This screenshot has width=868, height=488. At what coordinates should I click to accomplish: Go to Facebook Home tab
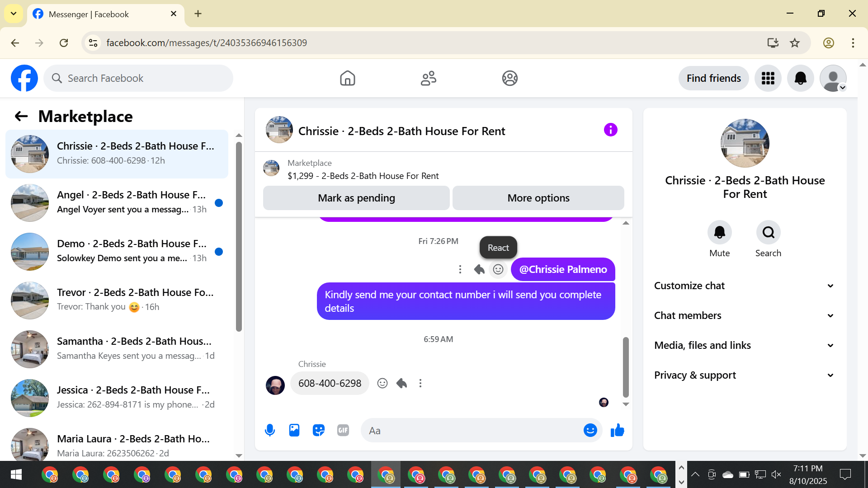(x=347, y=78)
